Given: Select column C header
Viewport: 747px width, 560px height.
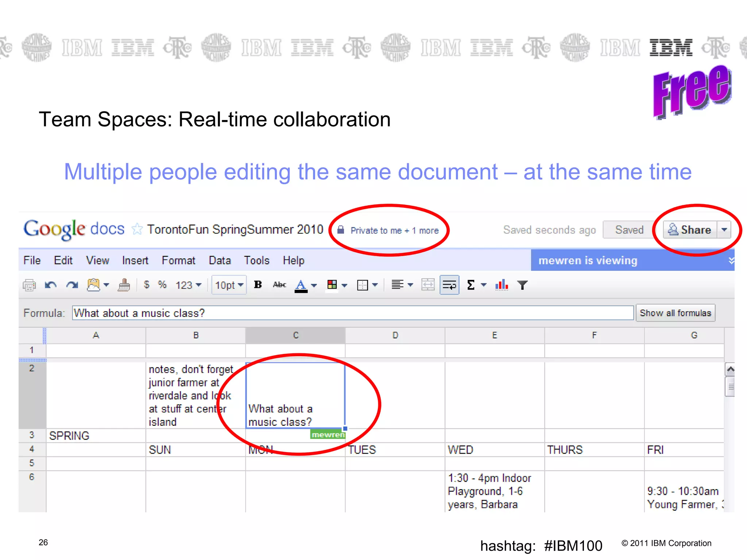Looking at the screenshot, I should click(295, 335).
